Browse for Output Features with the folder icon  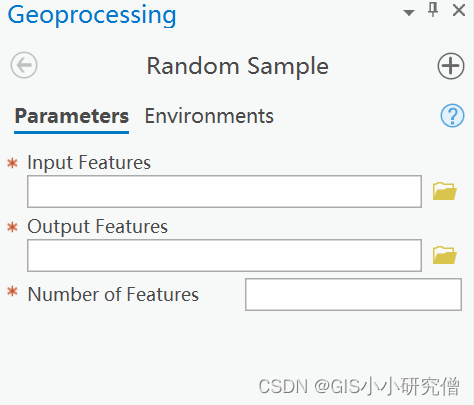point(445,255)
